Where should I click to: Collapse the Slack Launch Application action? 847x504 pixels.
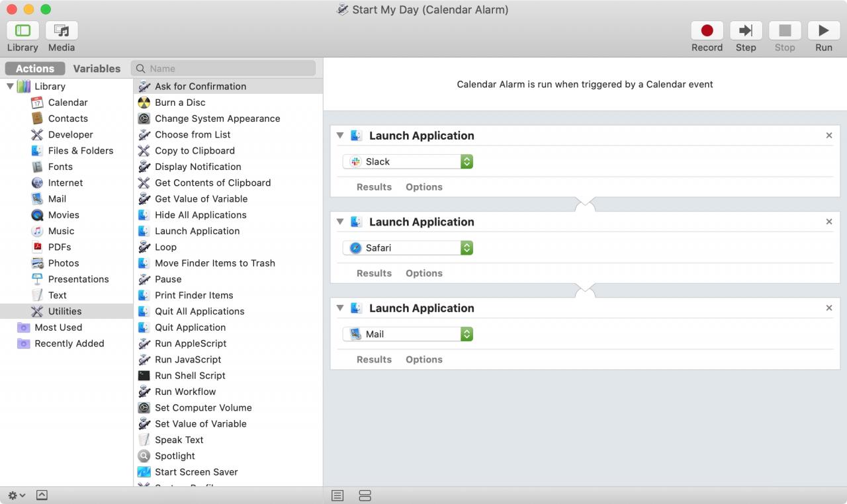point(339,136)
